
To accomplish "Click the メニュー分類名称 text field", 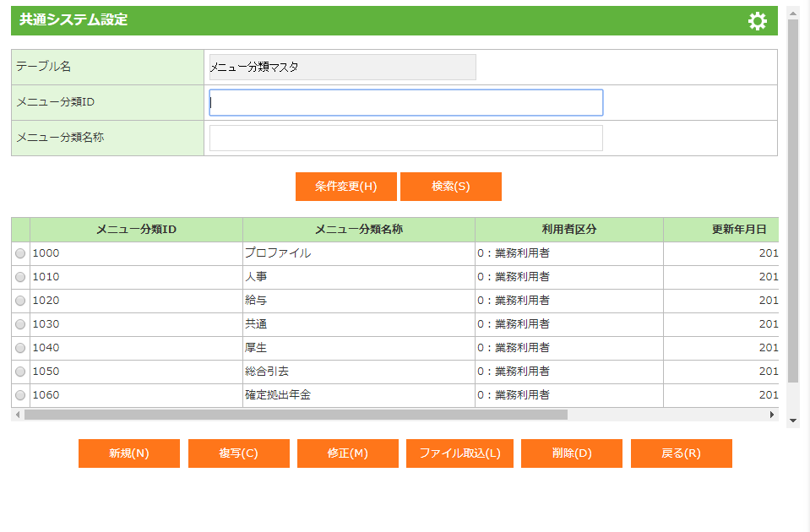I will click(x=405, y=138).
